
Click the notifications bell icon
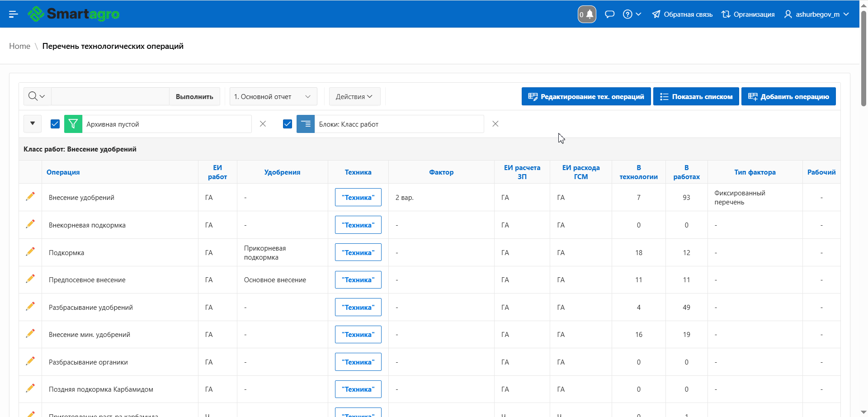tap(587, 14)
